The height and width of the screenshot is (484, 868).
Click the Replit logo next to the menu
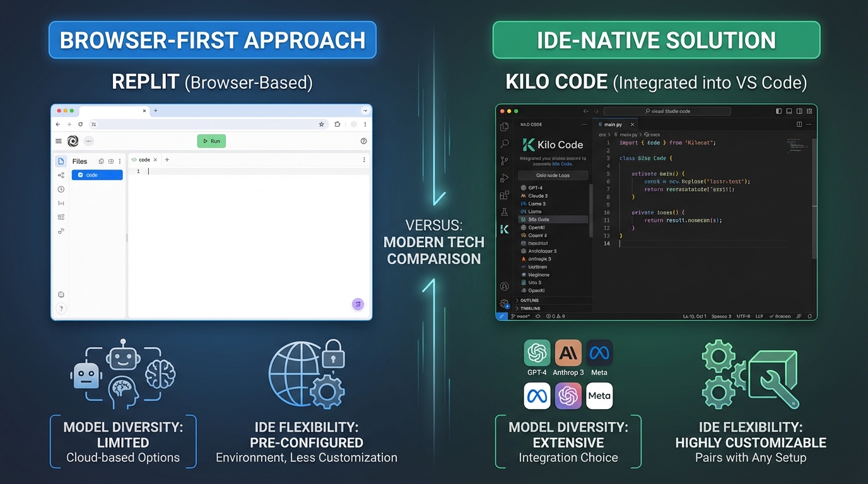(x=74, y=141)
